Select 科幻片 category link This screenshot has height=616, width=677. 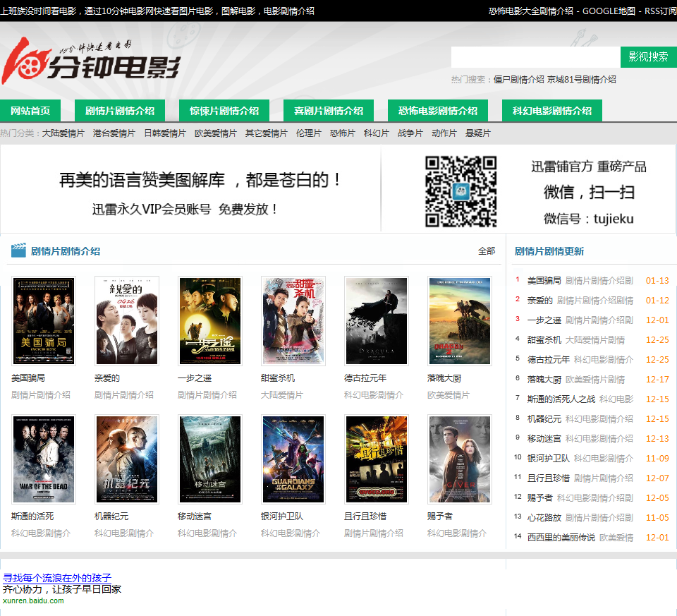[377, 133]
